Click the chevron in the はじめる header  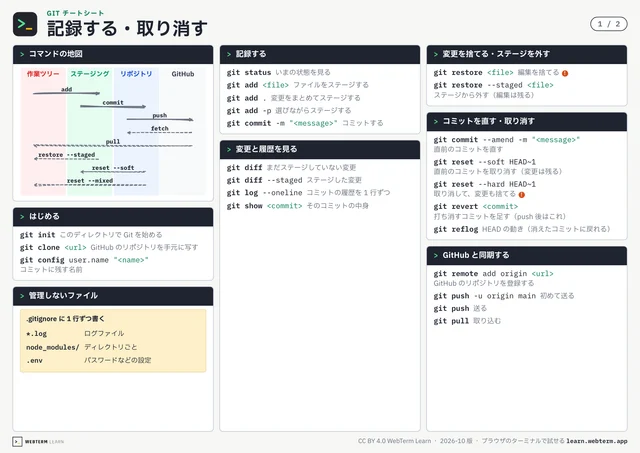[x=22, y=217]
